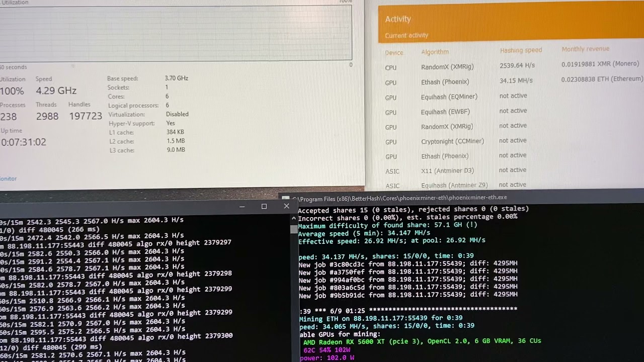Click the Device column header
Image resolution: width=644 pixels, height=362 pixels.
(x=394, y=53)
